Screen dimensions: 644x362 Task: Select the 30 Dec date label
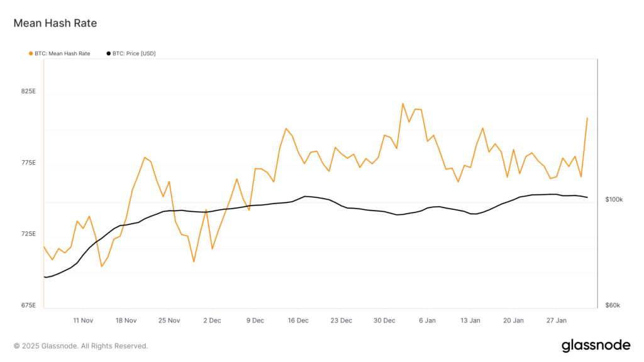tap(384, 321)
